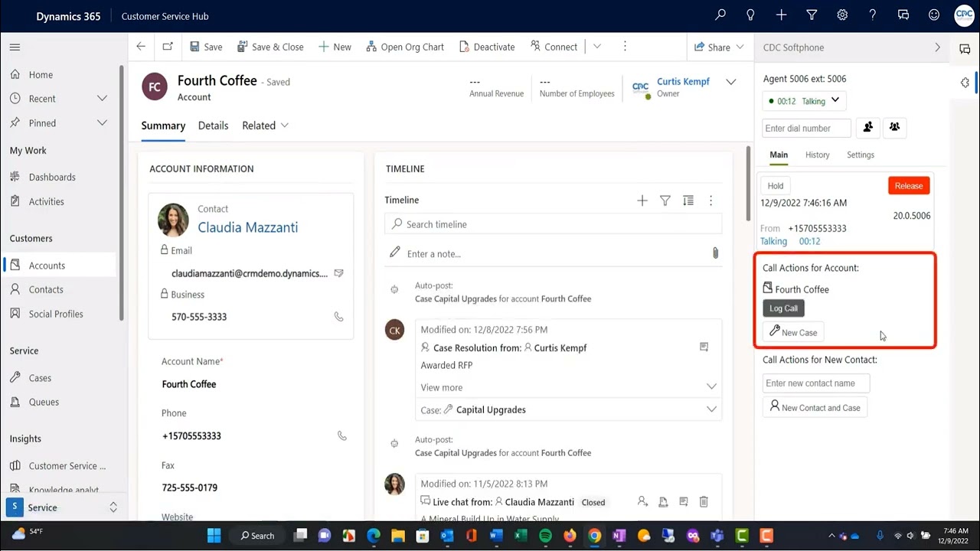
Task: Change agent Talking status dropdown
Action: [x=805, y=100]
